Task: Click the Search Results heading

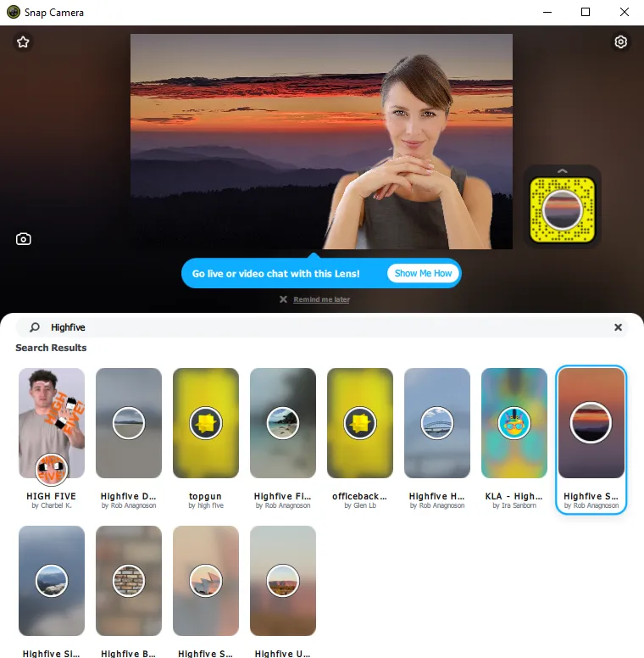Action: click(x=51, y=348)
